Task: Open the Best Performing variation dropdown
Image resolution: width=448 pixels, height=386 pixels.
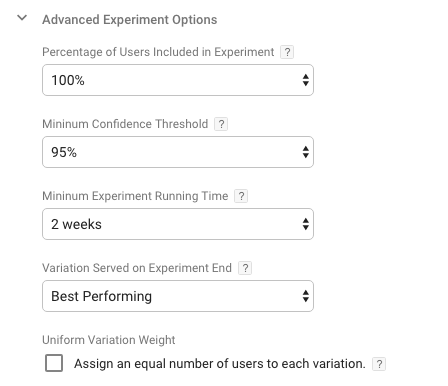Action: coord(178,296)
